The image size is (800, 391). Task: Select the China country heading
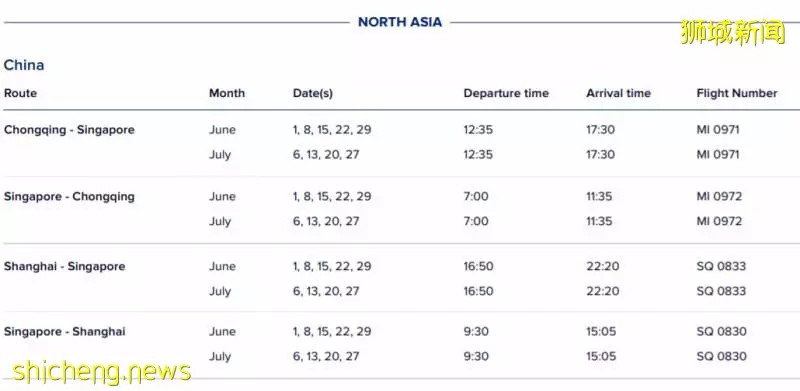tap(24, 65)
